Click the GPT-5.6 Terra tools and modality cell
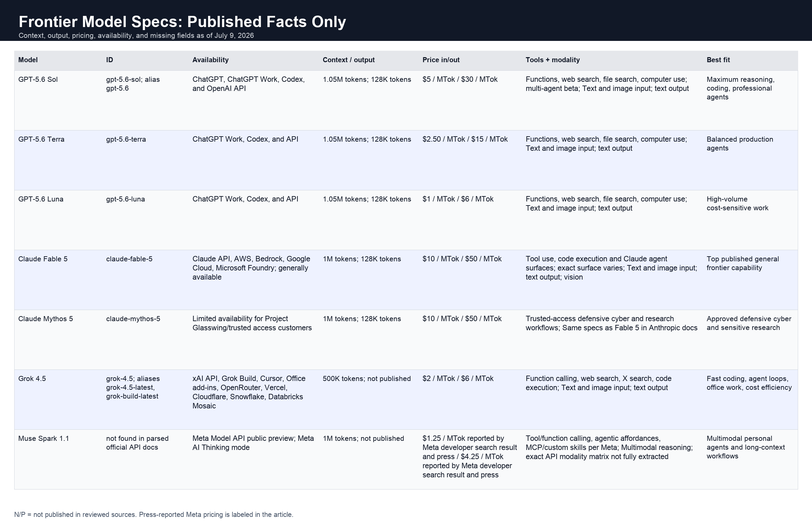This screenshot has height=524, width=812. [x=606, y=144]
